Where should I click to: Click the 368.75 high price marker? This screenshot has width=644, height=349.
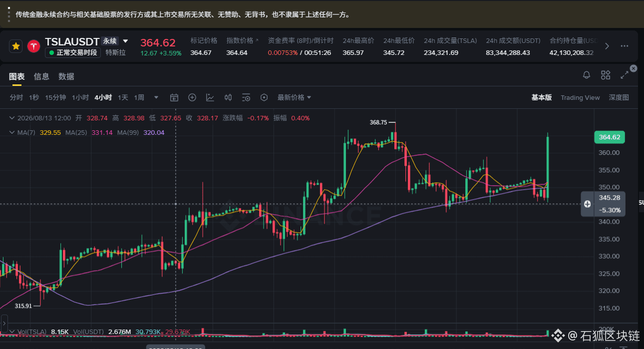tap(378, 122)
